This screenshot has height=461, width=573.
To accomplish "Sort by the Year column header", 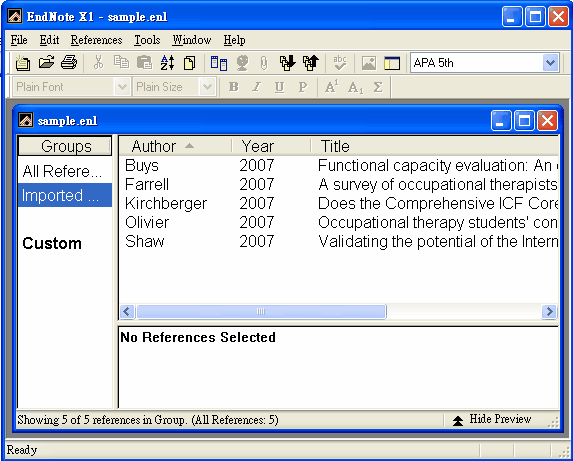I will point(271,146).
